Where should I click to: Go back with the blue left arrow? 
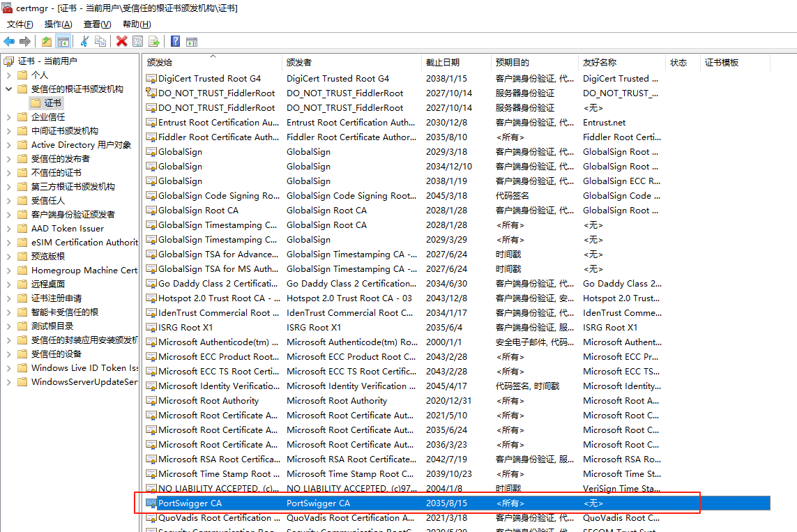(x=9, y=42)
